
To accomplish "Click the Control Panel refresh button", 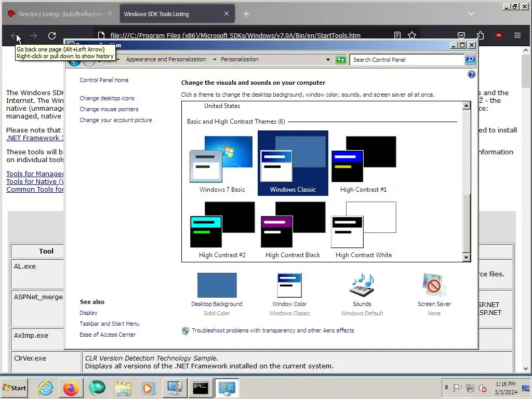I will [341, 60].
